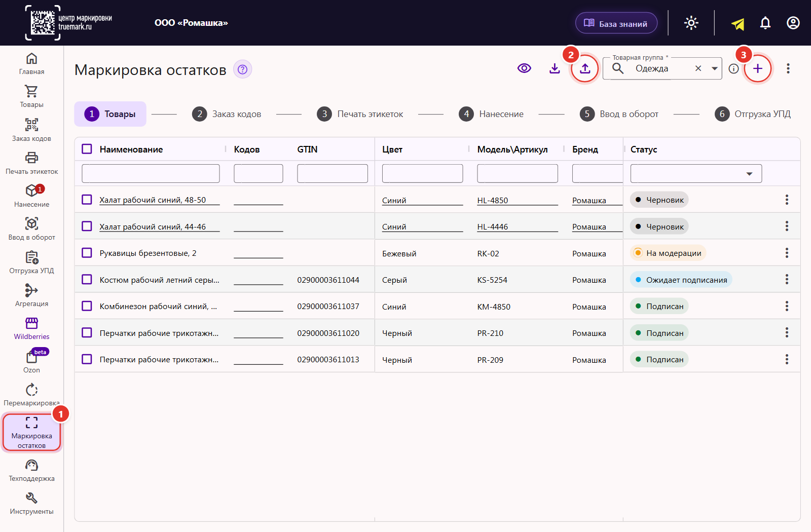
Task: Open row menu for KM-4850 Комбинезон
Action: click(x=787, y=306)
